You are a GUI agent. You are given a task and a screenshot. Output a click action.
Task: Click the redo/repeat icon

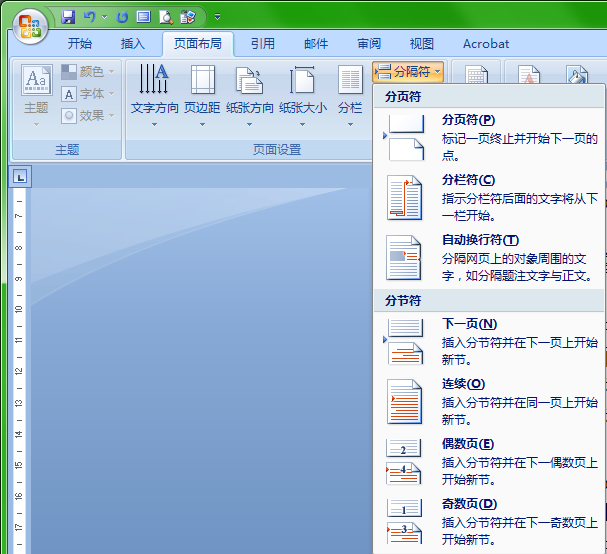coord(123,17)
